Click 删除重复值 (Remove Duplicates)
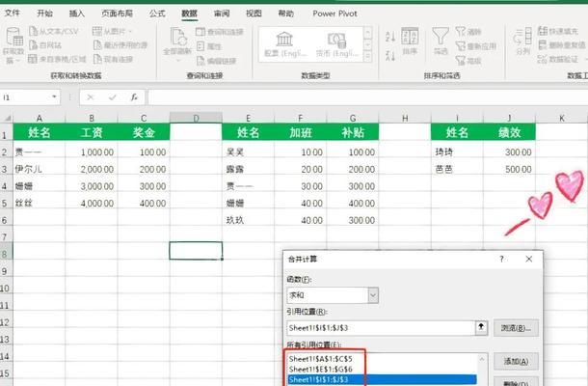This screenshot has width=588, height=386. coord(562,45)
